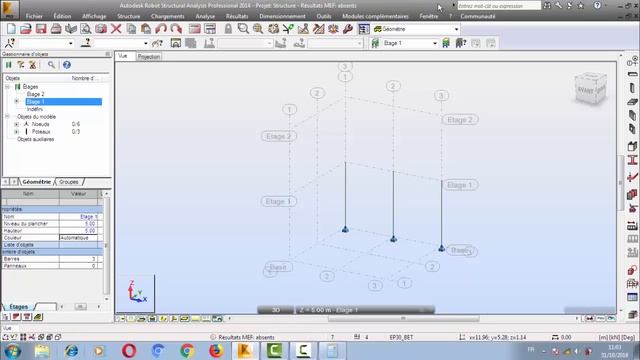Print using the printer icon
The image size is (640, 360).
(56, 29)
